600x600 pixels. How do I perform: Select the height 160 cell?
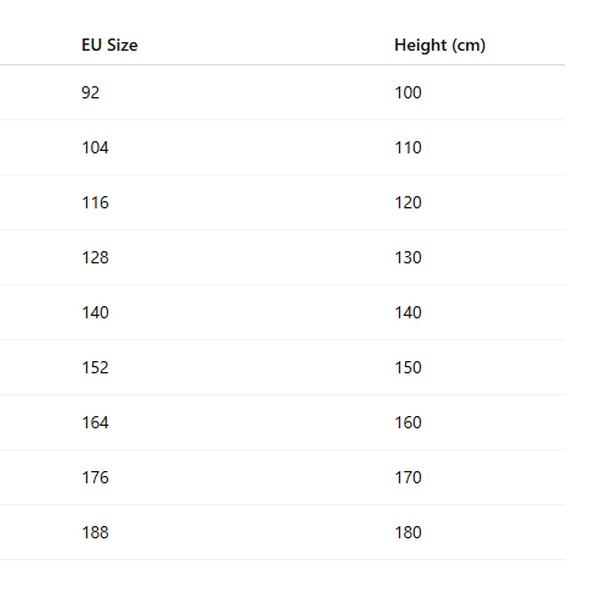(x=408, y=423)
